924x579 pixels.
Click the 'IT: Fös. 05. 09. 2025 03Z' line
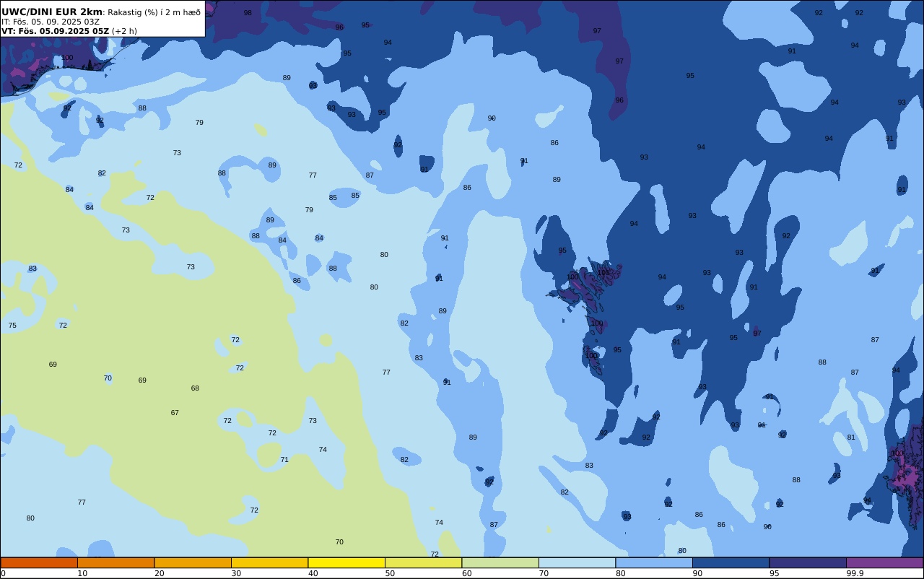pos(51,22)
